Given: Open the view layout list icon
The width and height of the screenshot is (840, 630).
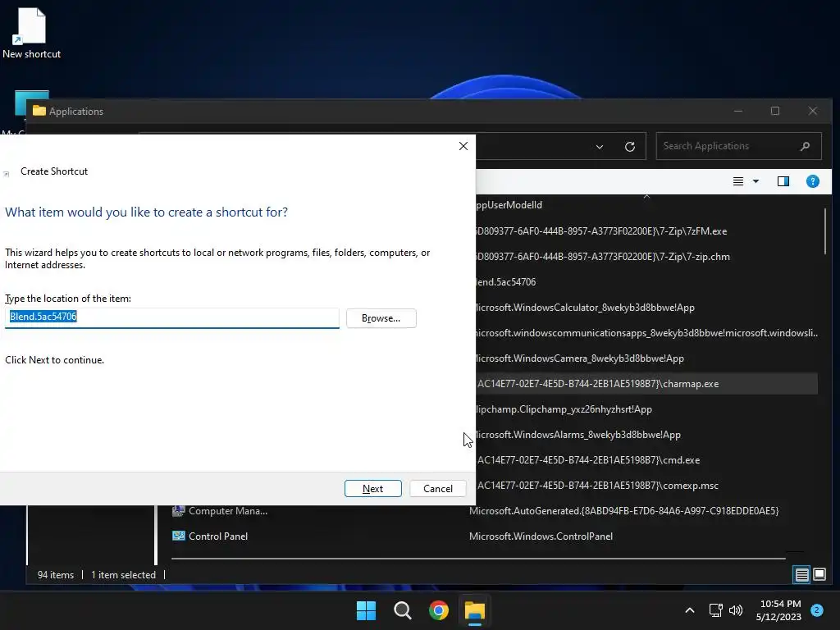Looking at the screenshot, I should click(737, 181).
